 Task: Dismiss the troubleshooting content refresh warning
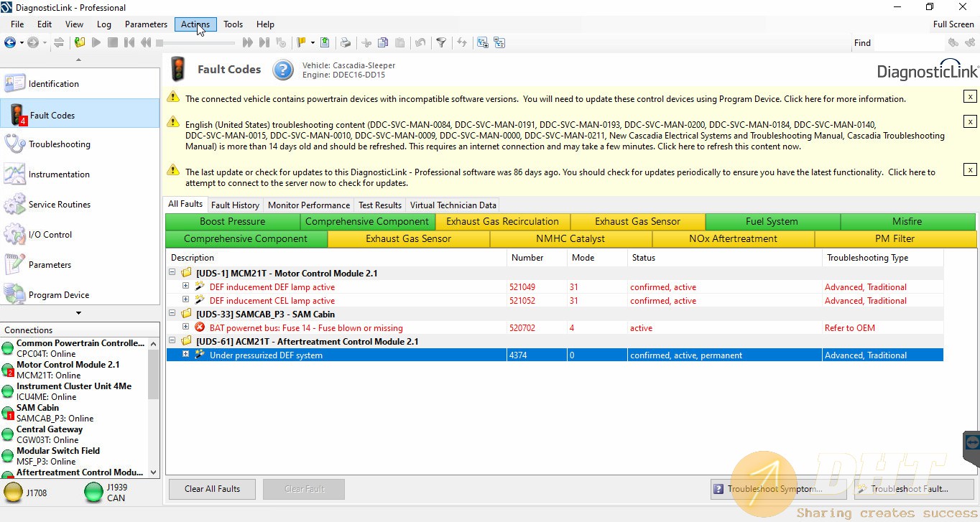tap(970, 121)
